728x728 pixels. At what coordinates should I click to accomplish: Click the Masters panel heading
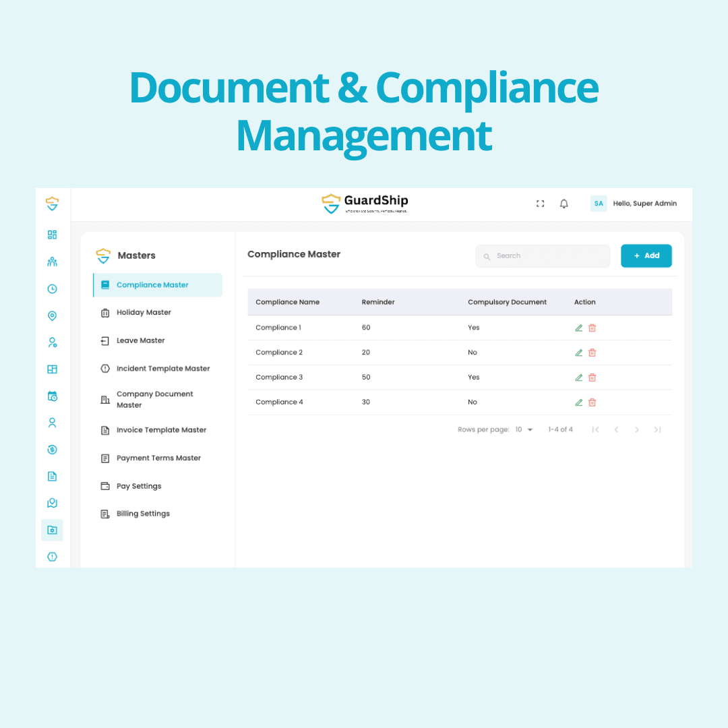[x=136, y=255]
